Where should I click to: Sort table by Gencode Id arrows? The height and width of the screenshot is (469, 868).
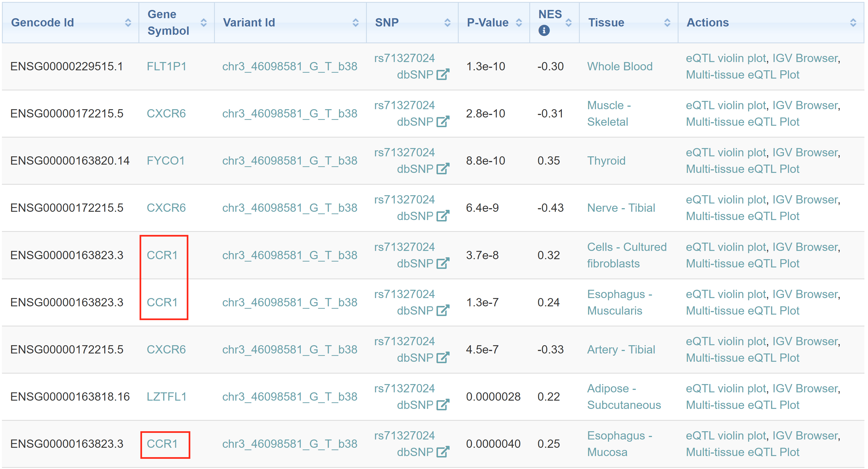tap(128, 23)
